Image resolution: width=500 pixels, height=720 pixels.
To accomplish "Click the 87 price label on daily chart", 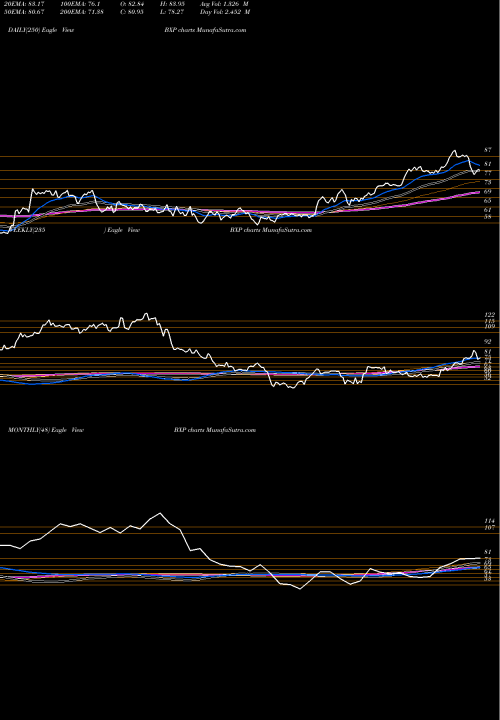I will 488,150.
